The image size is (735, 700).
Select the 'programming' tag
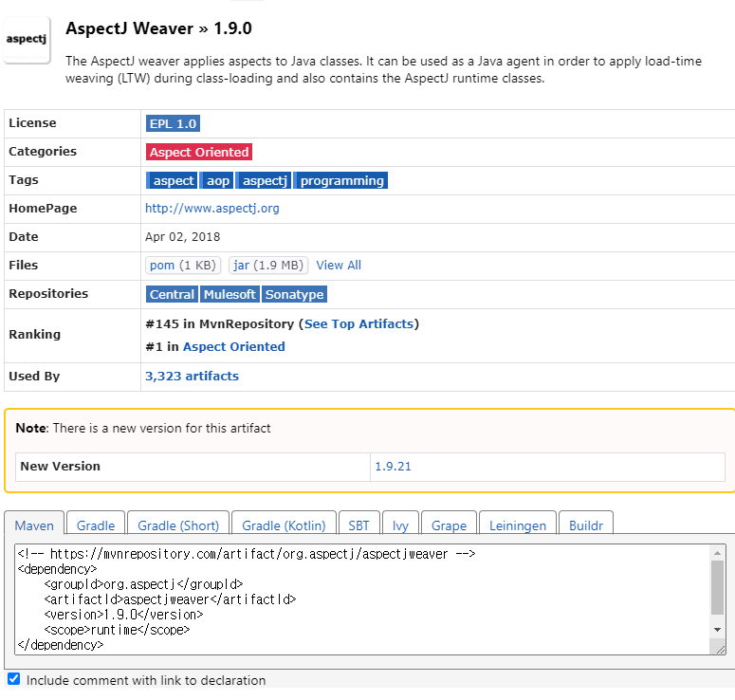tap(340, 180)
